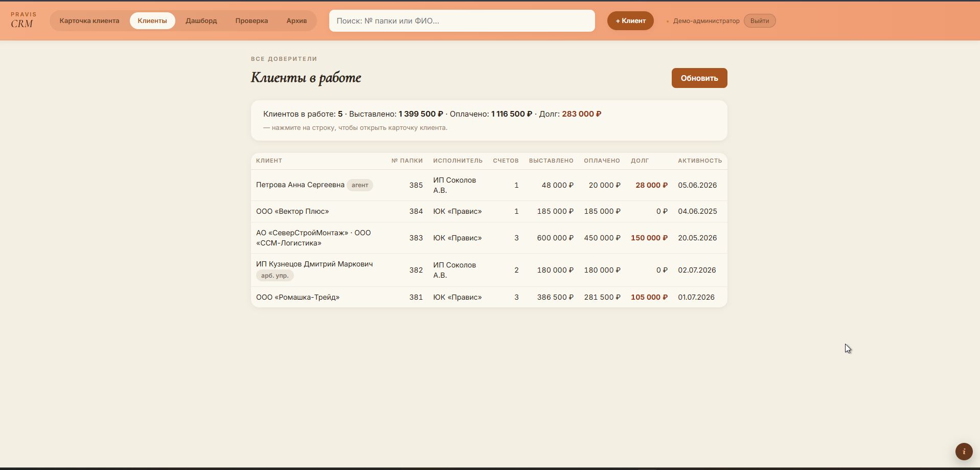Open the row for Петрова Анна Сергеевна
Viewport: 980px width, 470px height.
coord(489,185)
